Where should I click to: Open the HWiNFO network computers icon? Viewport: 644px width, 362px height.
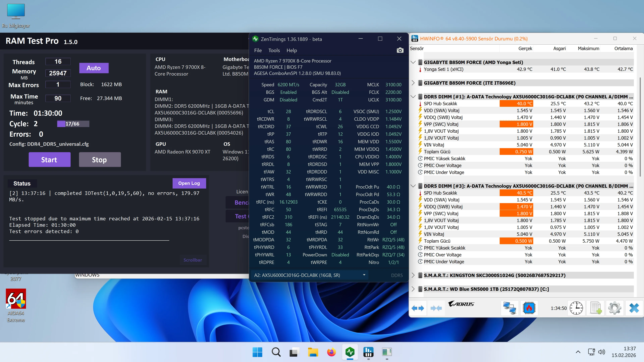(x=509, y=308)
